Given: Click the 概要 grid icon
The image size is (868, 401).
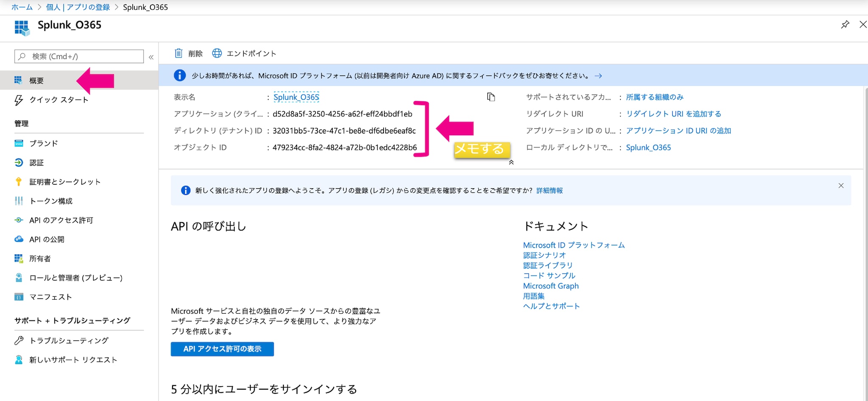Looking at the screenshot, I should coord(18,80).
